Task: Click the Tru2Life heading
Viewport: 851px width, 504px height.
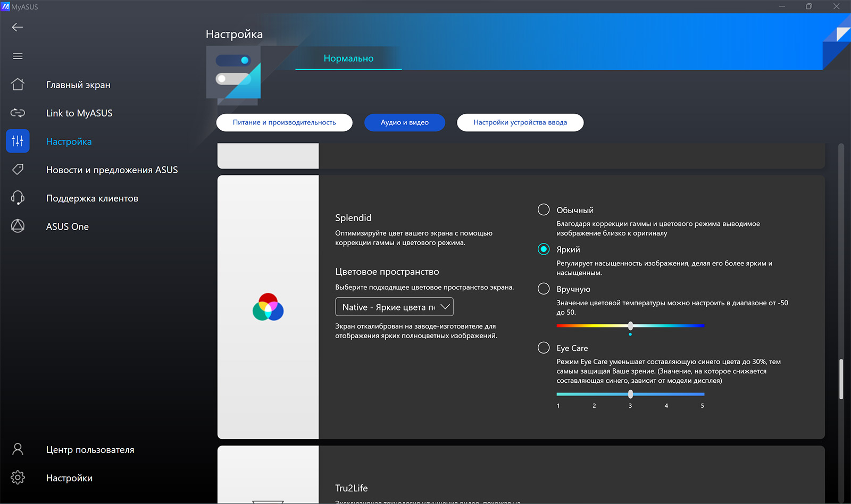Action: [x=351, y=488]
